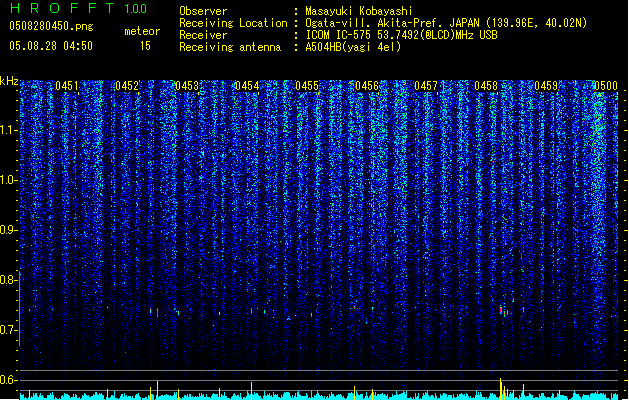Click the kHz axis unit label

click(9, 81)
